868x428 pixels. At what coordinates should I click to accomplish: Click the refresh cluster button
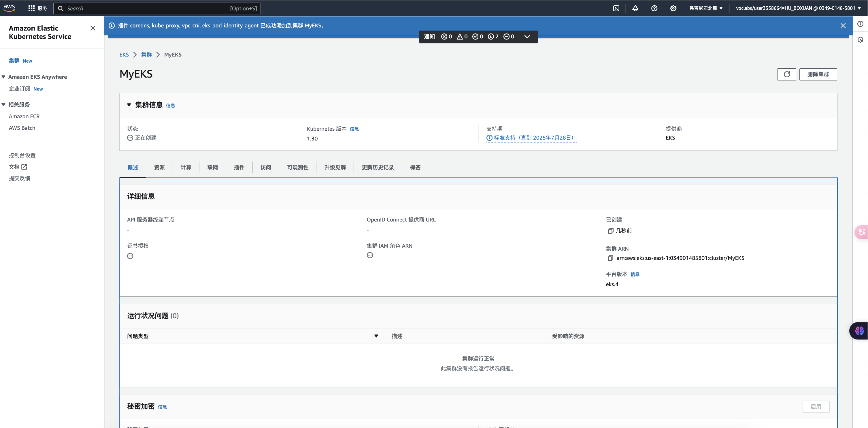click(x=786, y=74)
